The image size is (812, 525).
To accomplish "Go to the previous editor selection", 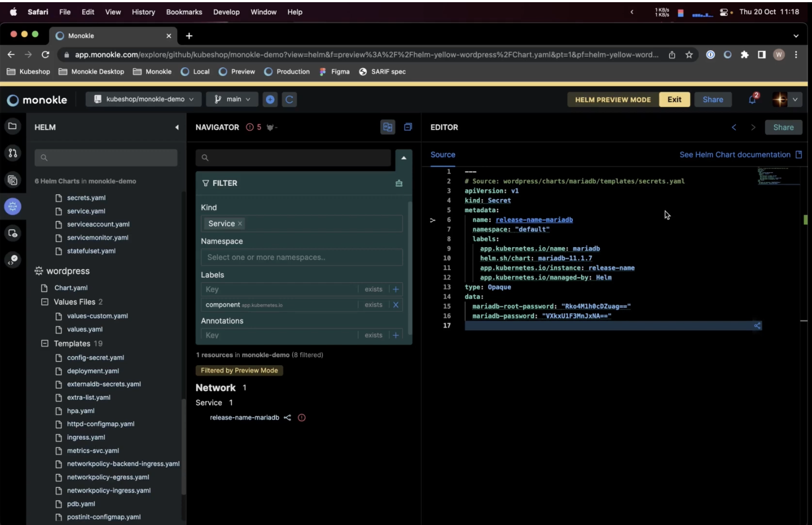I will coord(734,127).
